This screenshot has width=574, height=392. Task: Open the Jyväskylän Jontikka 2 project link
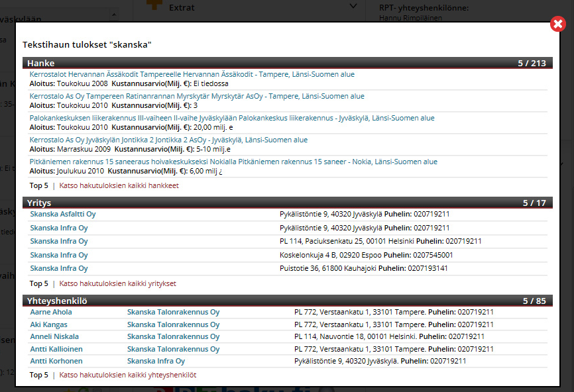(168, 140)
